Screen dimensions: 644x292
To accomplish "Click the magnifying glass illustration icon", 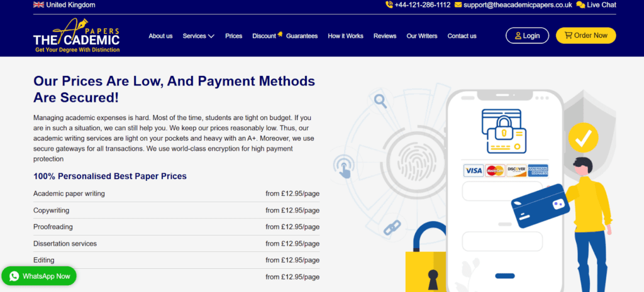I will tap(380, 101).
